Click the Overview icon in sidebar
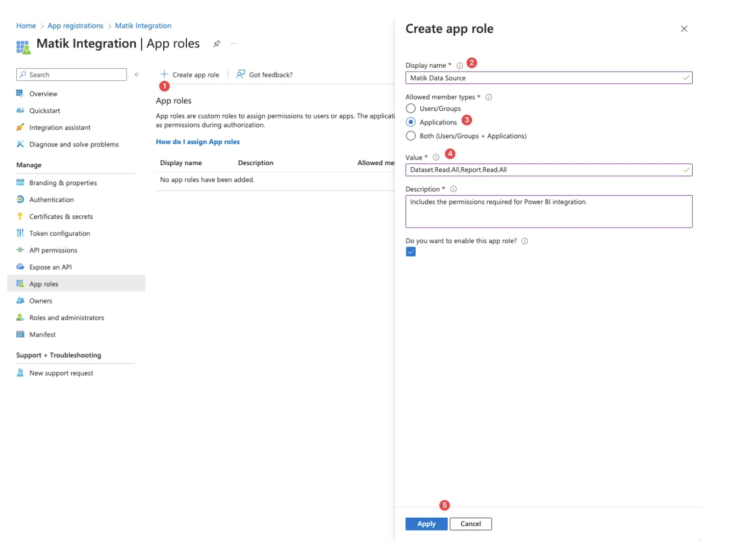The width and height of the screenshot is (756, 557). click(x=20, y=93)
